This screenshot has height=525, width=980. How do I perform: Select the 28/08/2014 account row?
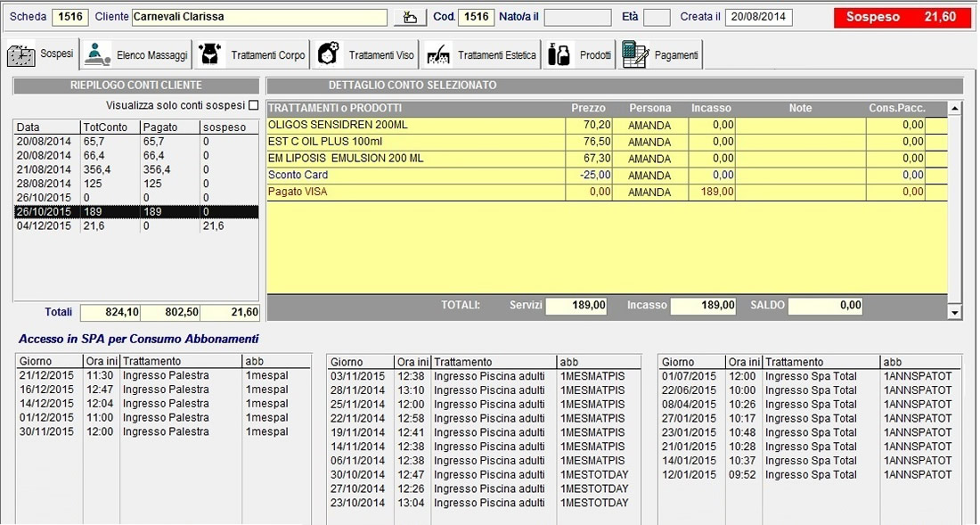136,184
